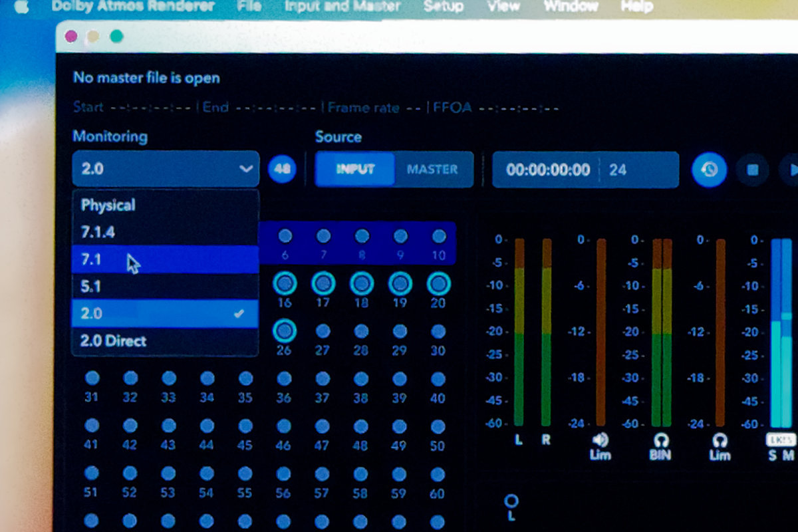The height and width of the screenshot is (532, 798).
Task: Open the File menu
Action: pyautogui.click(x=249, y=6)
